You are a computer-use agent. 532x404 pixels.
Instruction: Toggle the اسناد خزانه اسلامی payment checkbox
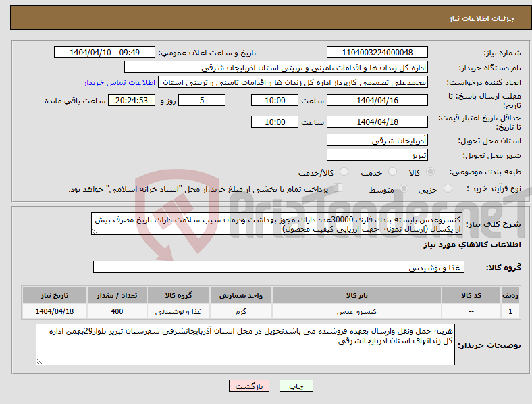click(x=338, y=188)
